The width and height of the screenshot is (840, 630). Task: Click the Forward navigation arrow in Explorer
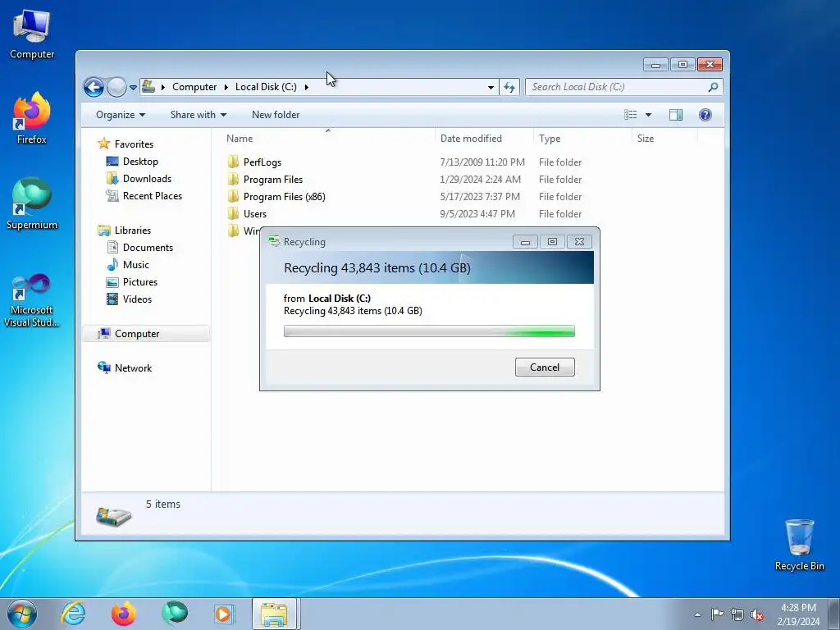[116, 87]
